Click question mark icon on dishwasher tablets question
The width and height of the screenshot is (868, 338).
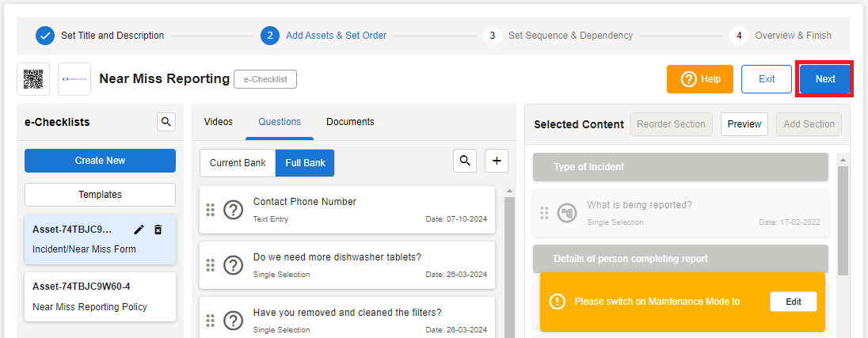[233, 265]
